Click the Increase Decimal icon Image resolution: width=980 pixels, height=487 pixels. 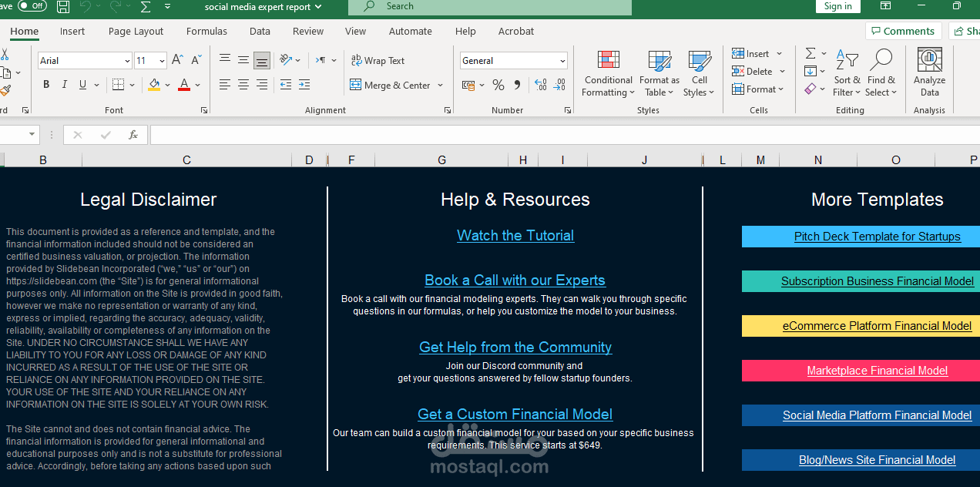[540, 85]
